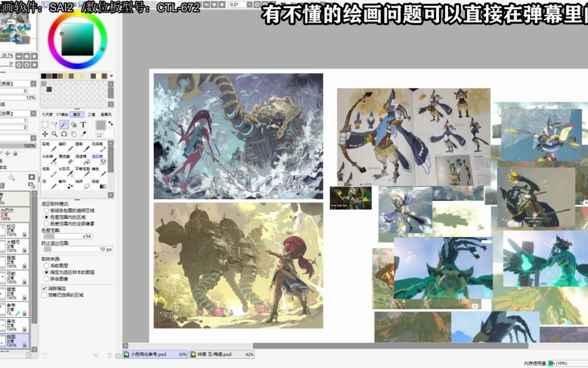Select the eyedropper tool
This screenshot has width=588, height=368.
83,134
